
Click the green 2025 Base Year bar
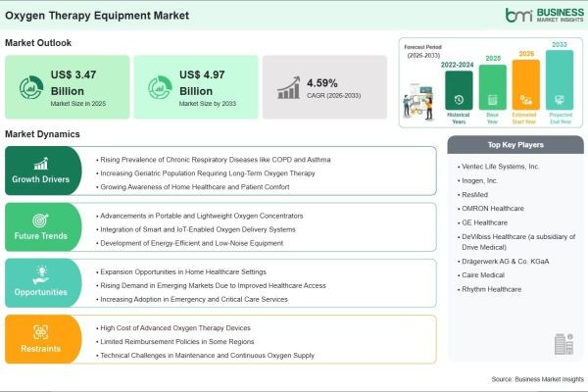tap(492, 87)
